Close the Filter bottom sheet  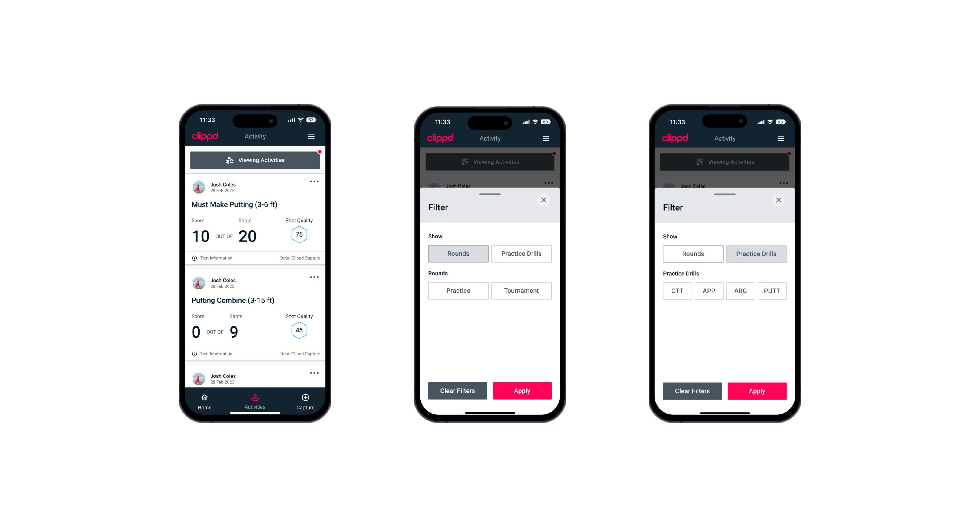click(544, 199)
